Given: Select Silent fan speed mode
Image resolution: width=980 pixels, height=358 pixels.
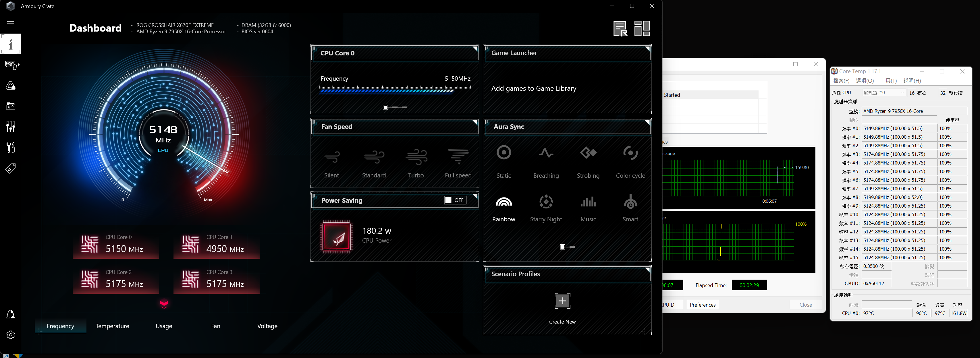Looking at the screenshot, I should click(x=331, y=164).
